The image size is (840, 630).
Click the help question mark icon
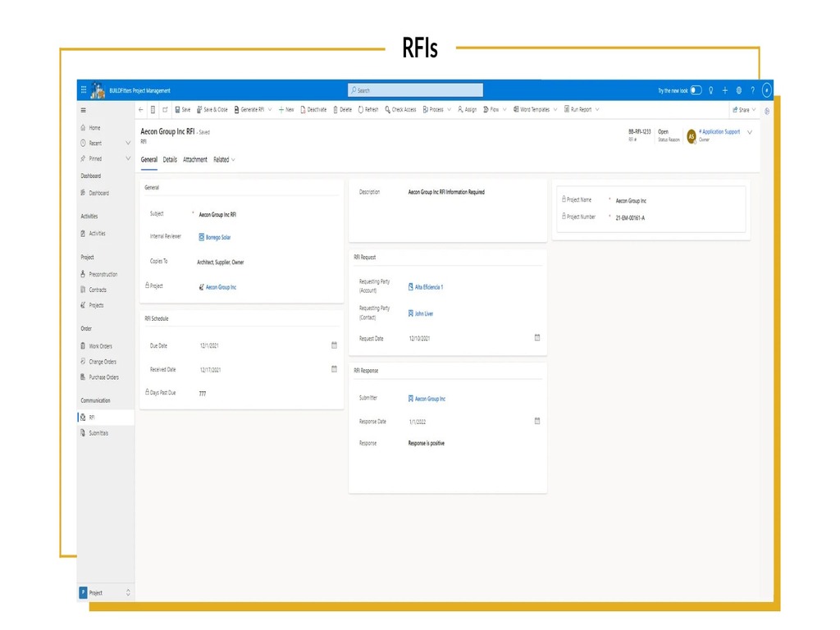(x=752, y=90)
